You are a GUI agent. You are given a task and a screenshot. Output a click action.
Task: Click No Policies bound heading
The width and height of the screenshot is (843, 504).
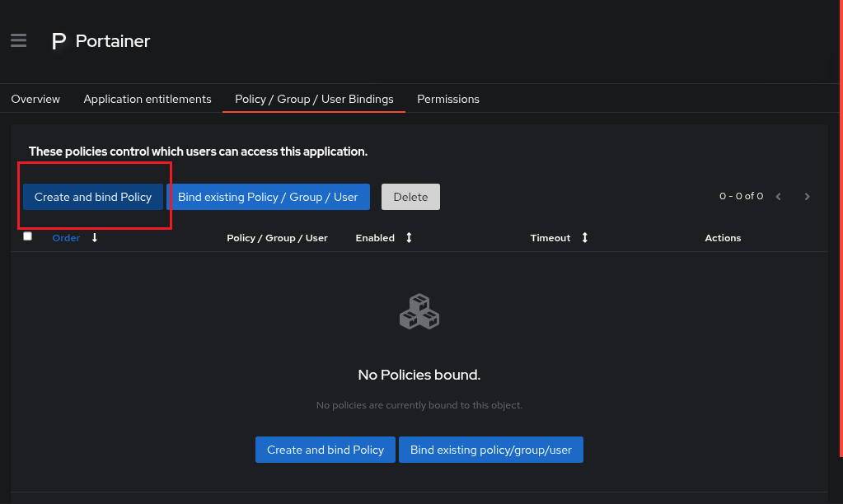419,375
